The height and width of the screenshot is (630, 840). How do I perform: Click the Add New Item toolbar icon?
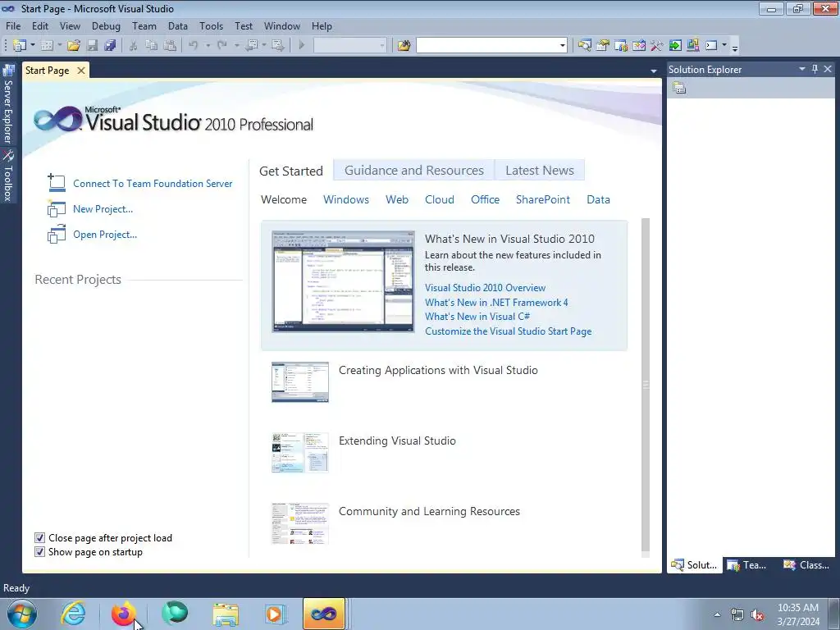point(47,46)
